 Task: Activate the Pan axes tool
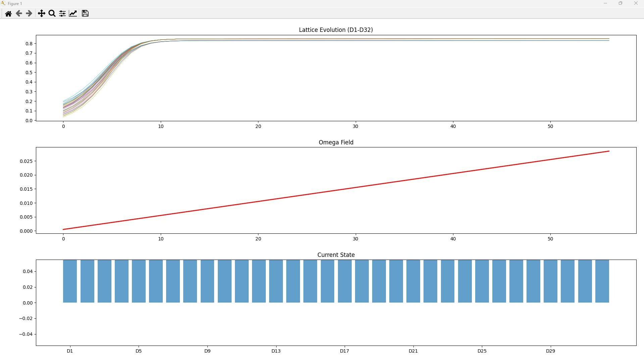coord(41,13)
